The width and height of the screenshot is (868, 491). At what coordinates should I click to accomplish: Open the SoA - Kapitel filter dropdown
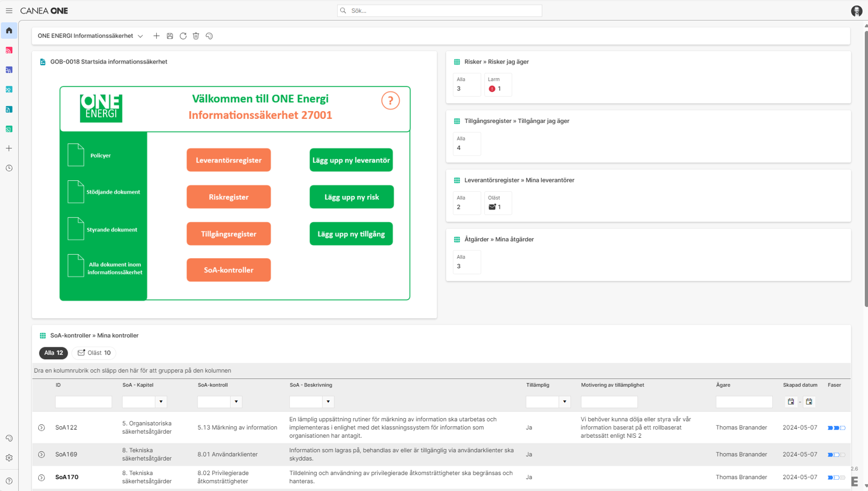click(161, 402)
